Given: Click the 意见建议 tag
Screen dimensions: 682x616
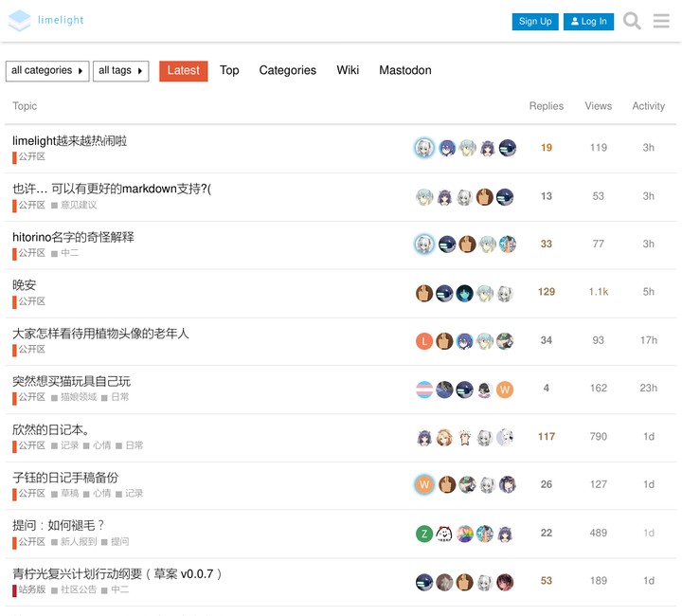Looking at the screenshot, I should click(x=79, y=205).
